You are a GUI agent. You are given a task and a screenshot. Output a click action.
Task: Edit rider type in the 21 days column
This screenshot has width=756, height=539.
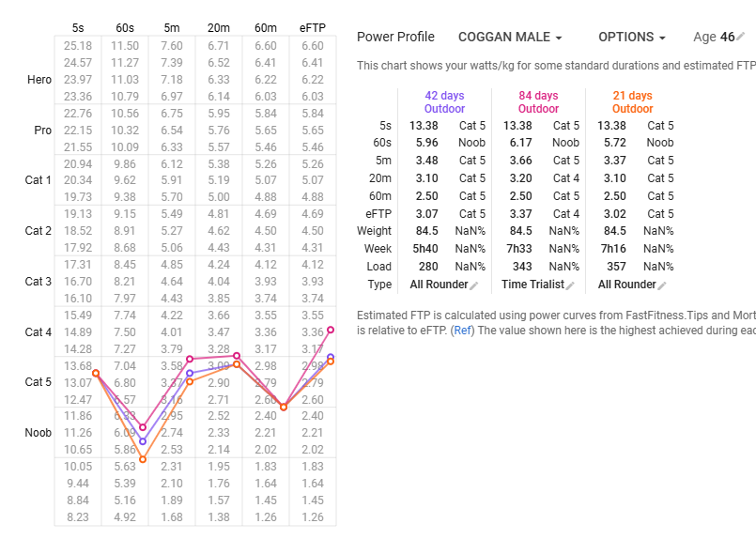tap(662, 285)
